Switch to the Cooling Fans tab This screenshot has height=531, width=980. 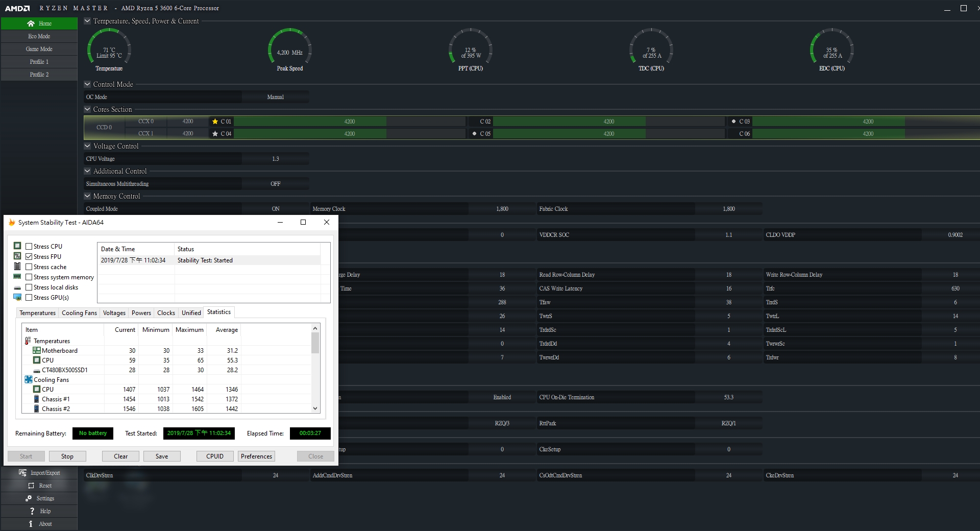(79, 313)
